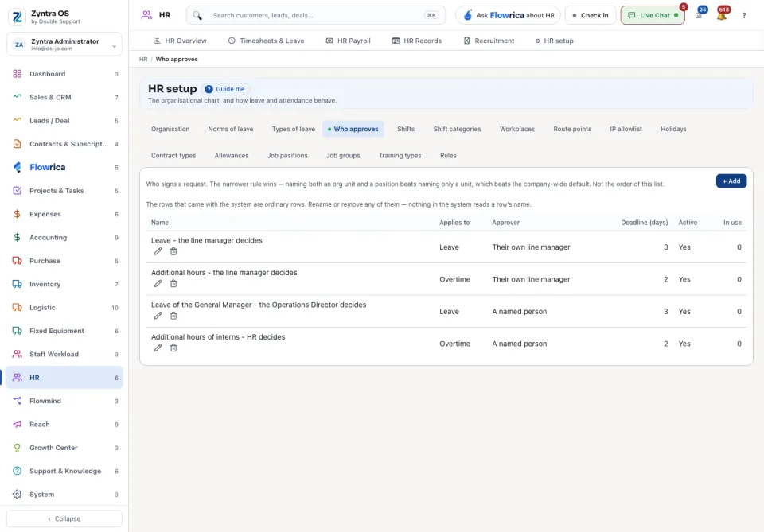Click the + Add button
The image size is (764, 532).
pos(731,181)
